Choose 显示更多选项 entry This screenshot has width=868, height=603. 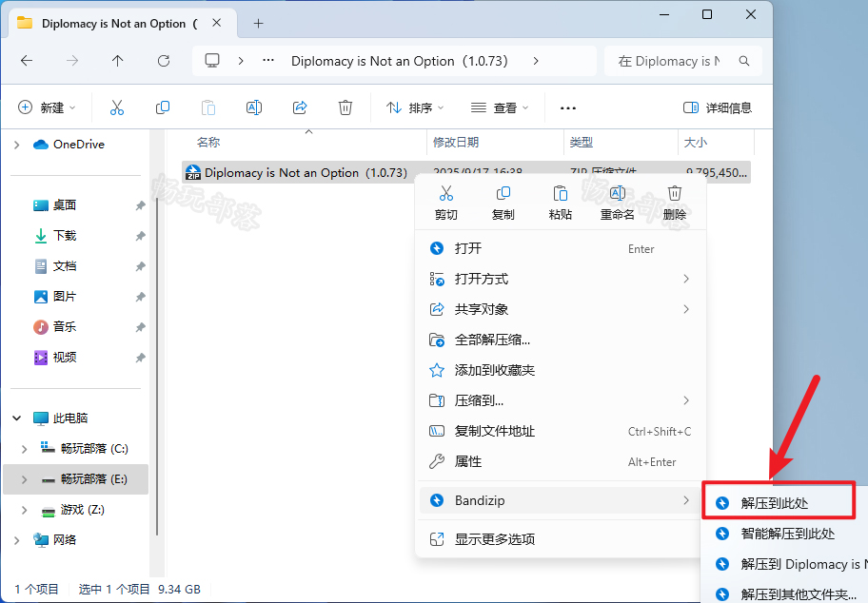point(561,539)
